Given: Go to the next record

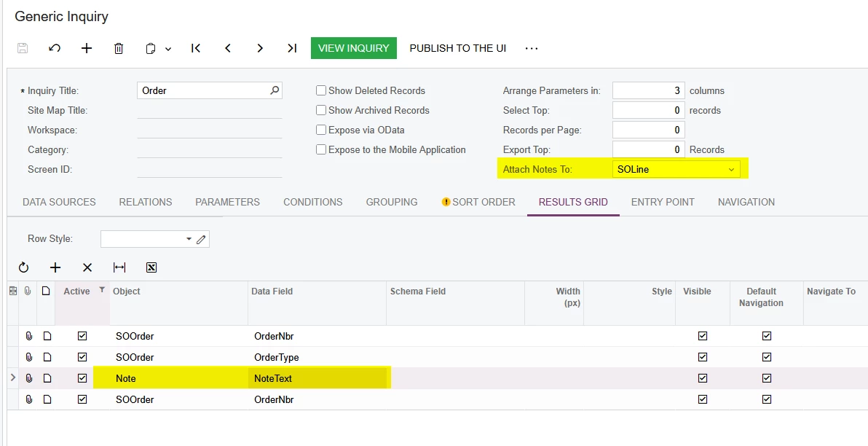Looking at the screenshot, I should 260,48.
